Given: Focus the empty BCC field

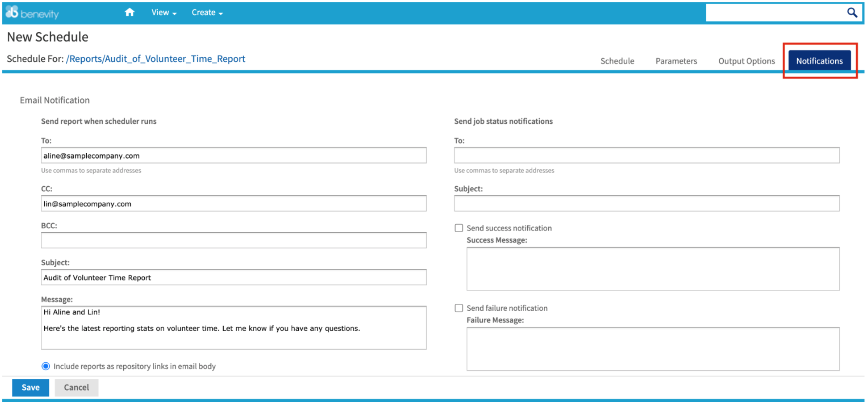Looking at the screenshot, I should (233, 240).
